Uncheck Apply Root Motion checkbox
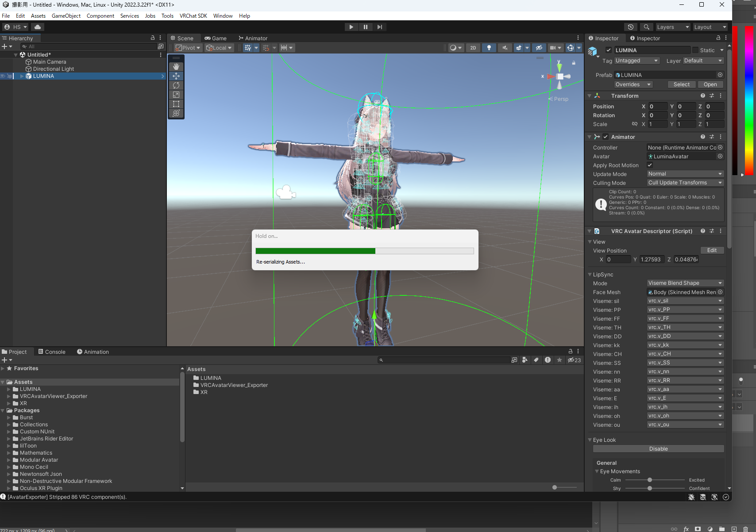This screenshot has width=756, height=532. (x=650, y=165)
